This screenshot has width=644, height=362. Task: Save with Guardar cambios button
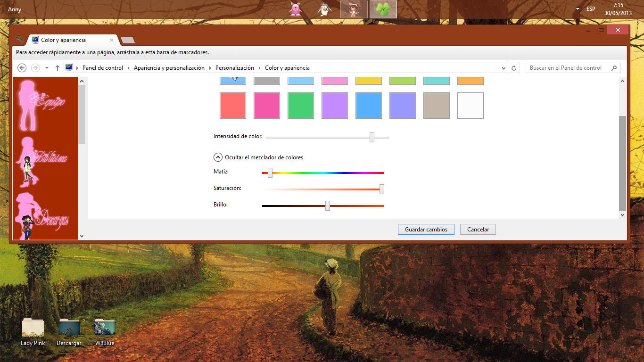[x=426, y=230]
